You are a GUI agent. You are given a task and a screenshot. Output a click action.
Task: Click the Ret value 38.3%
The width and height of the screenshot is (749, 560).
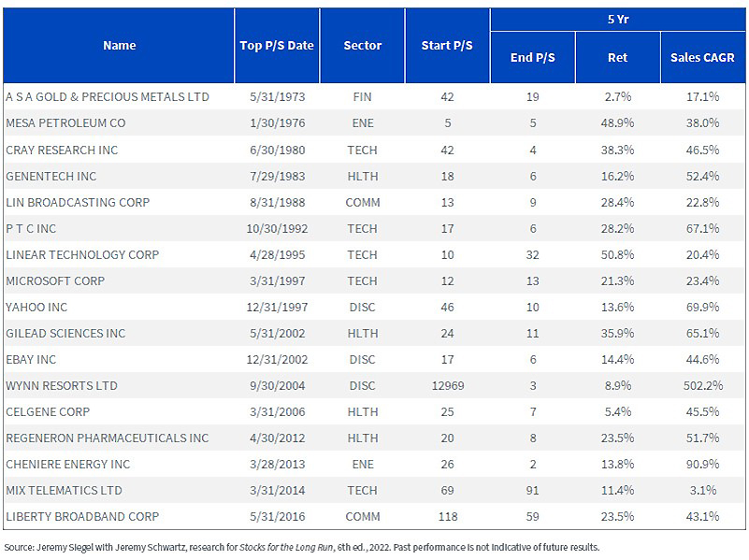(618, 150)
